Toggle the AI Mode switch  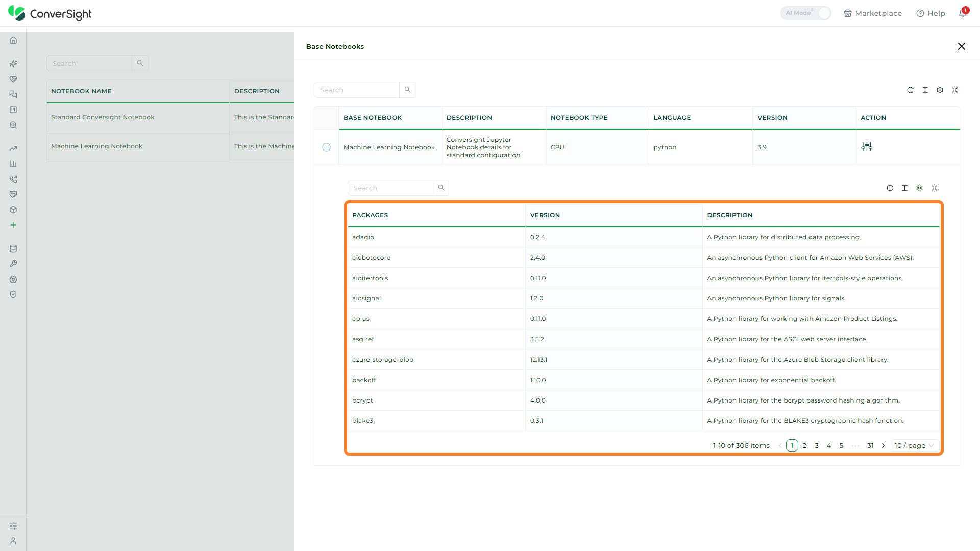pyautogui.click(x=805, y=13)
